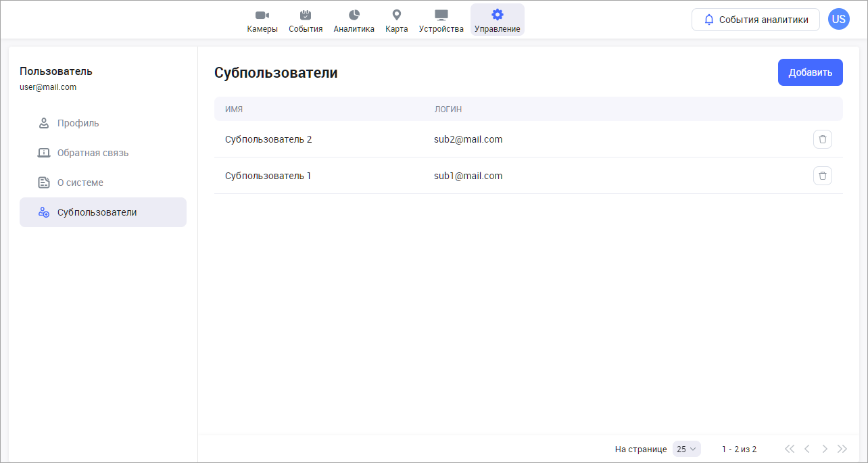868x463 pixels.
Task: Open the Map (Карта) view
Action: pos(397,21)
